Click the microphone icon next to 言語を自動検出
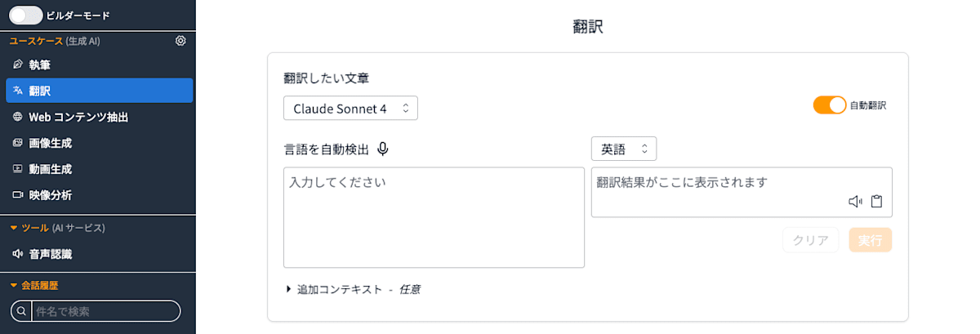The height and width of the screenshot is (334, 980). [x=383, y=149]
